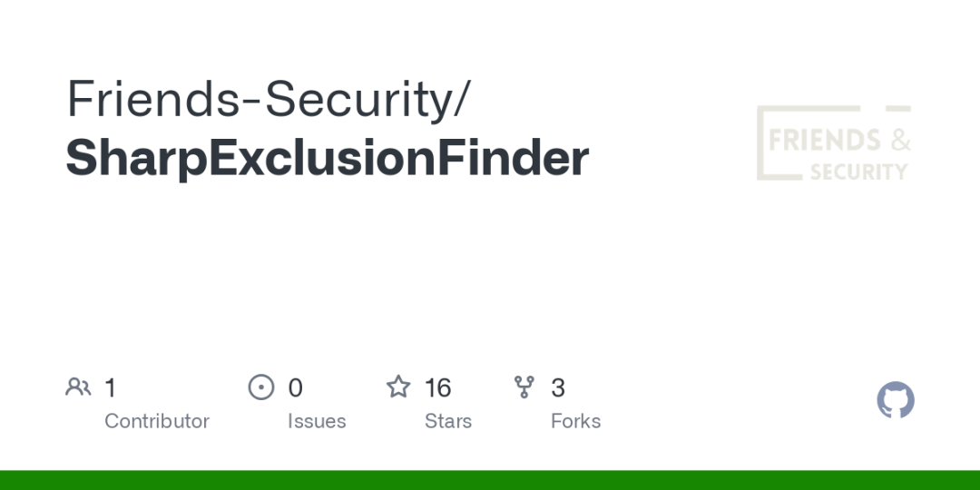Click the green language bar at bottom
This screenshot has width=980, height=490.
click(x=490, y=480)
